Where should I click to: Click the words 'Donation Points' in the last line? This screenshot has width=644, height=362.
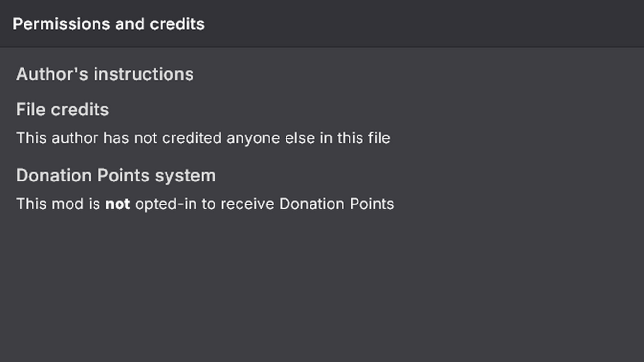tap(336, 204)
